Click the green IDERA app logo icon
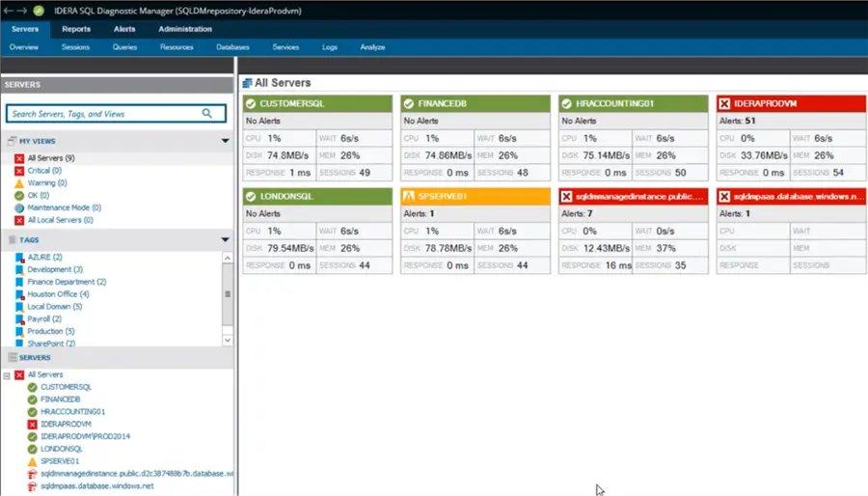 pyautogui.click(x=39, y=11)
